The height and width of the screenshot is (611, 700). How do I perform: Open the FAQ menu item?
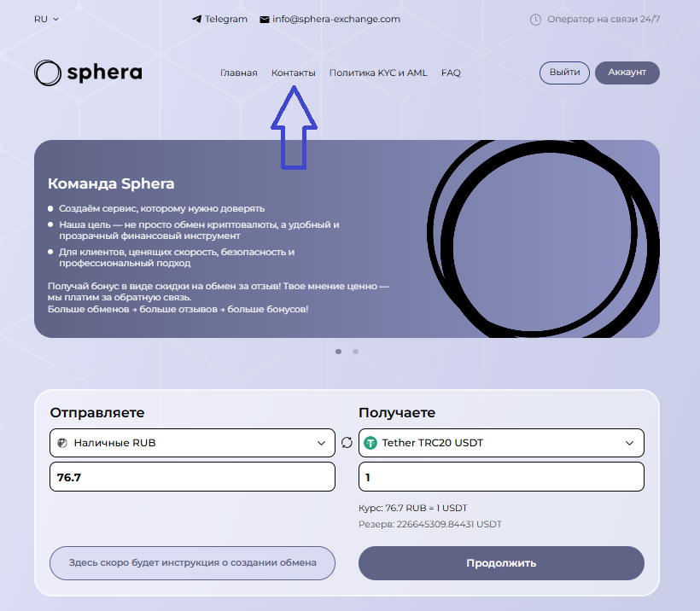point(451,73)
